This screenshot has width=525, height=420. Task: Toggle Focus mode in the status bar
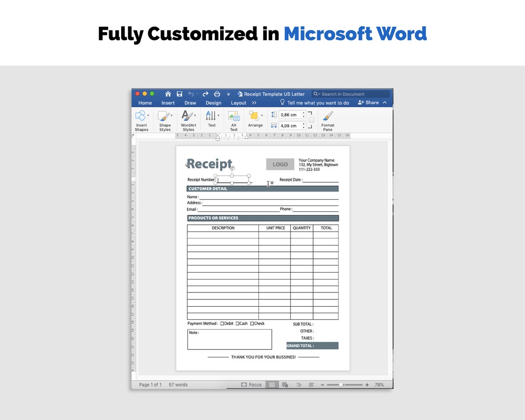click(252, 385)
